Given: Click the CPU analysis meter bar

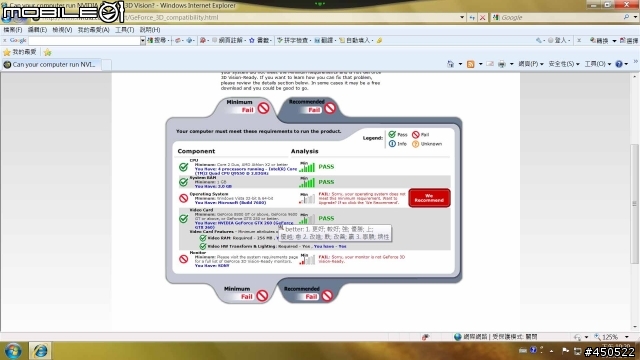Looking at the screenshot, I should (307, 167).
